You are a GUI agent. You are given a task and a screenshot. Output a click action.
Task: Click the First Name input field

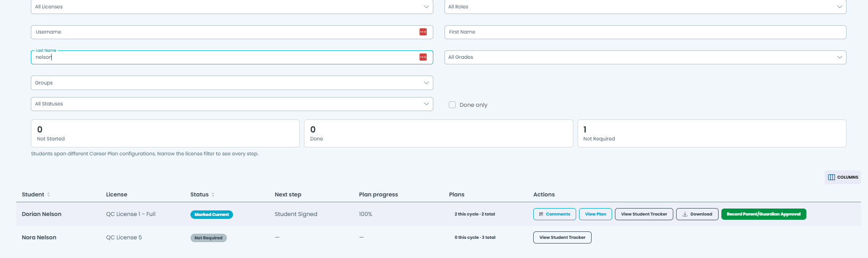pos(645,32)
